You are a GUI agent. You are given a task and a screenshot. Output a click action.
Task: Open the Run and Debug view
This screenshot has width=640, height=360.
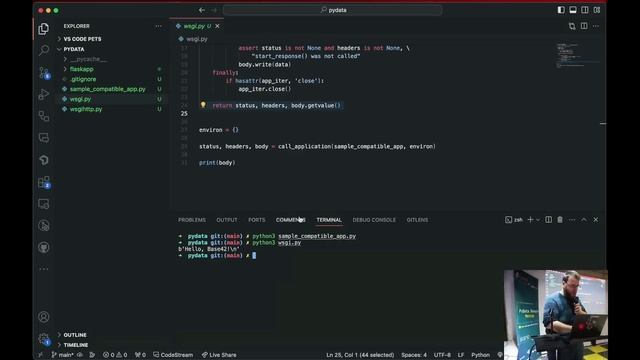coord(44,94)
